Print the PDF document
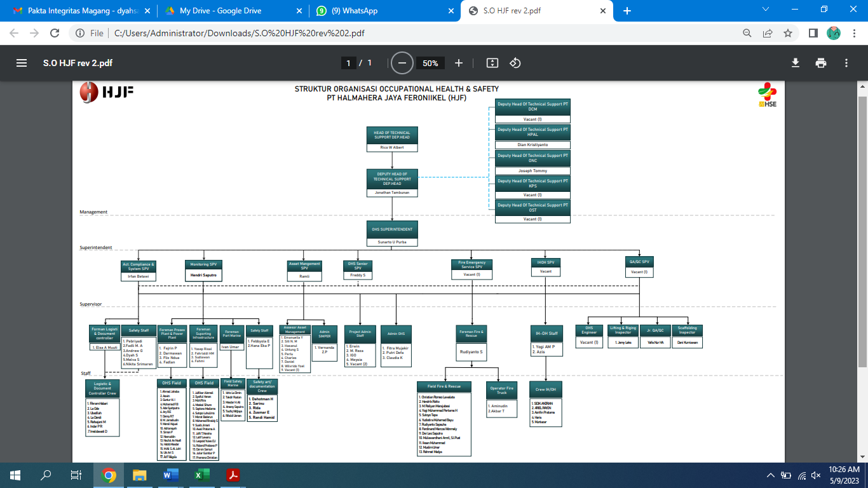This screenshot has width=868, height=488. point(821,63)
